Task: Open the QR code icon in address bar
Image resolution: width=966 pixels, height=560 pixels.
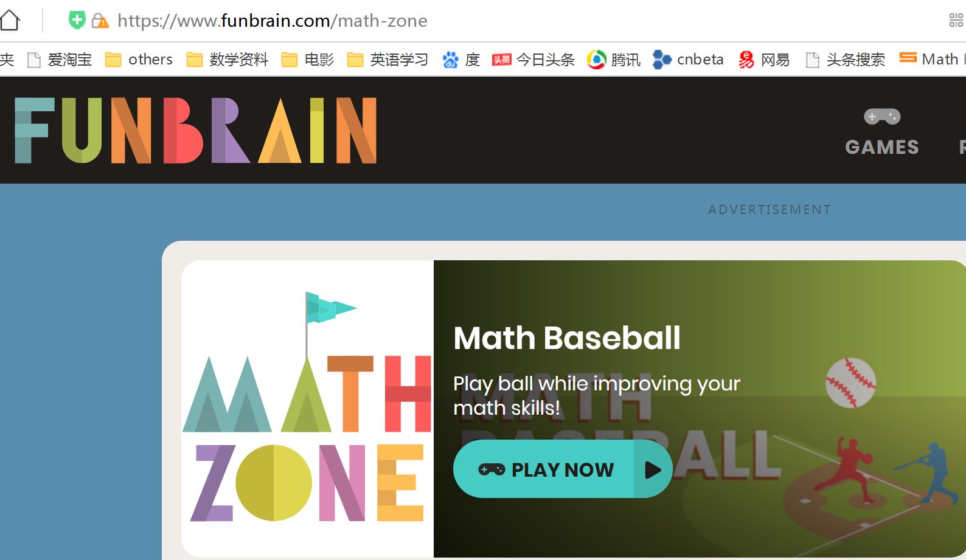Action: click(956, 20)
